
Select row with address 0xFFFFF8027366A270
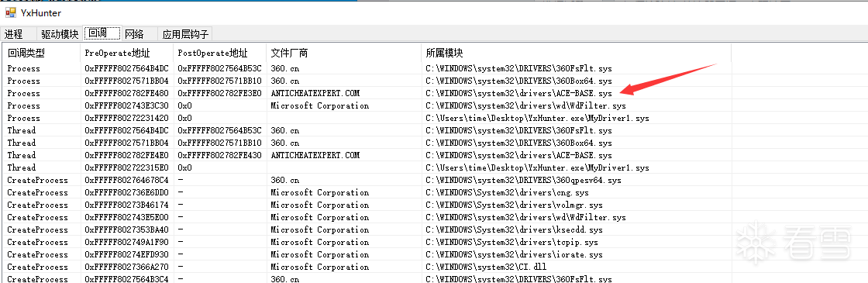367,267
